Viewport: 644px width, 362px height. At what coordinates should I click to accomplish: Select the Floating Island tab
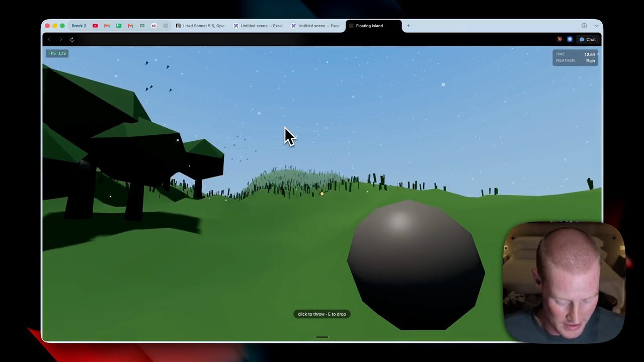[374, 26]
